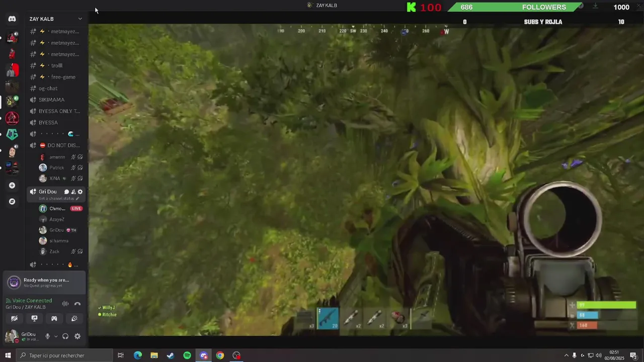Open the teal CG server icon
The height and width of the screenshot is (362, 644).
[12, 135]
